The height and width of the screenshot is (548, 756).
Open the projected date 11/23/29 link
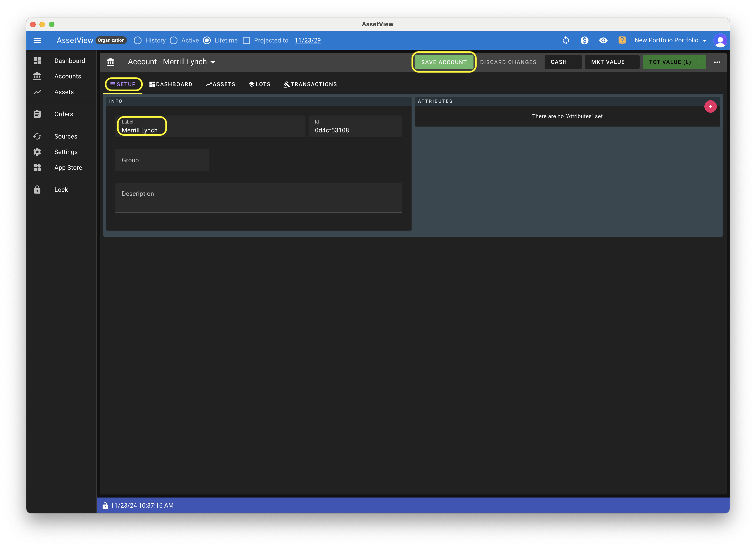point(307,40)
